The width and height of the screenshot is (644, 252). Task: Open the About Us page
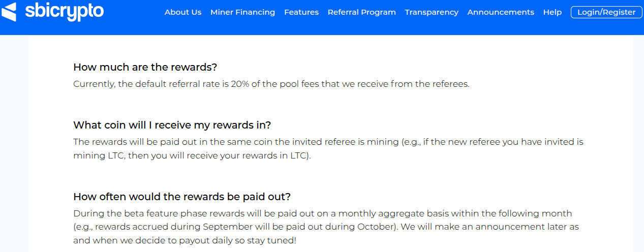tap(183, 12)
